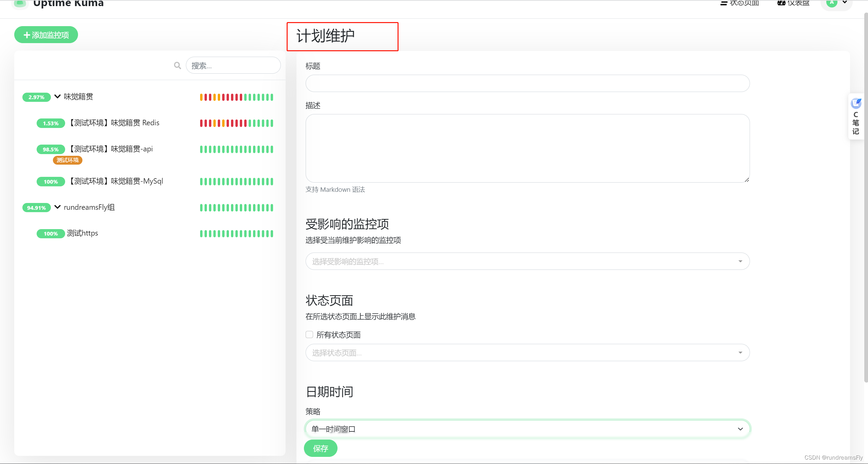Click the page vertical scrollbar
The height and width of the screenshot is (464, 868).
coord(866,197)
